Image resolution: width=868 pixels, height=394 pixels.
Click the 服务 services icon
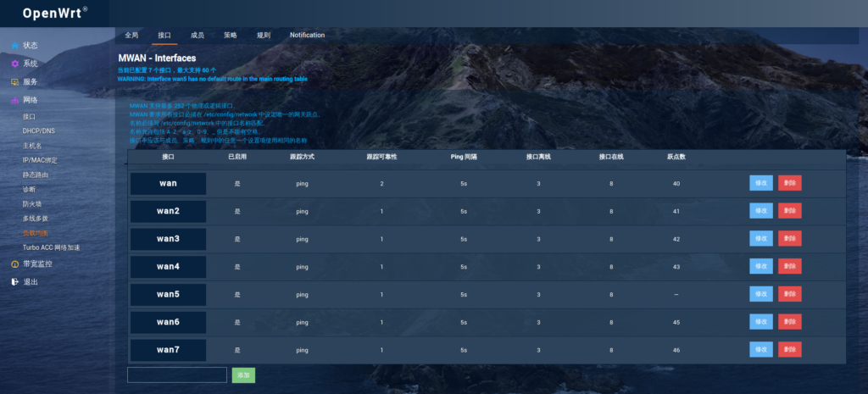(x=14, y=82)
